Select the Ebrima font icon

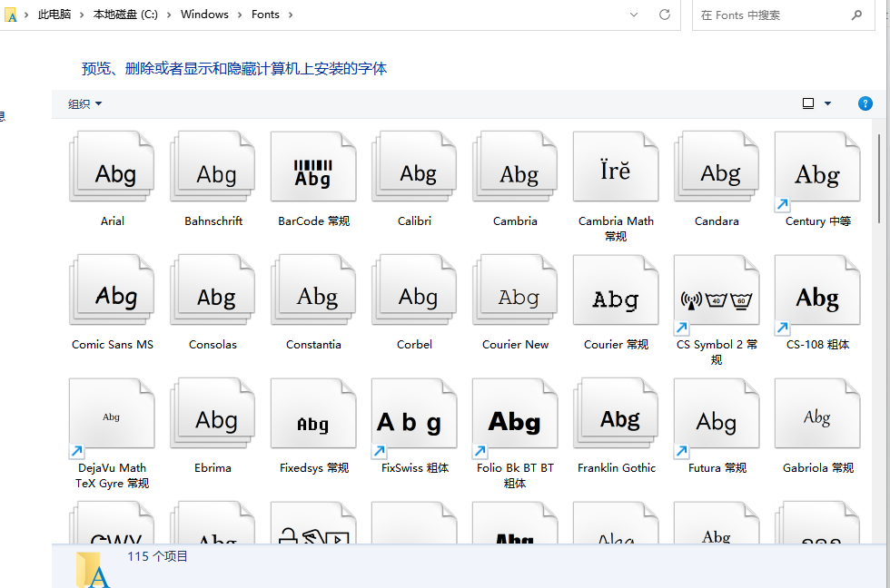213,414
